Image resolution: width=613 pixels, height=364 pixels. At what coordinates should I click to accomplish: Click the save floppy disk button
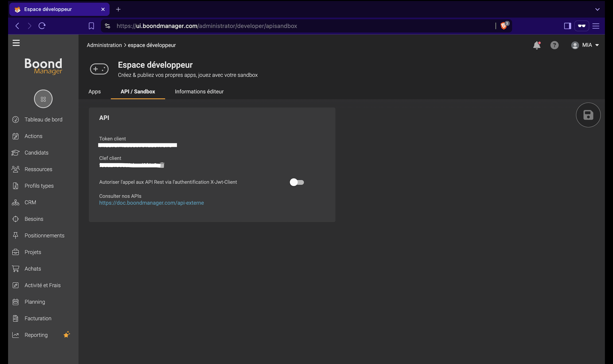point(588,115)
